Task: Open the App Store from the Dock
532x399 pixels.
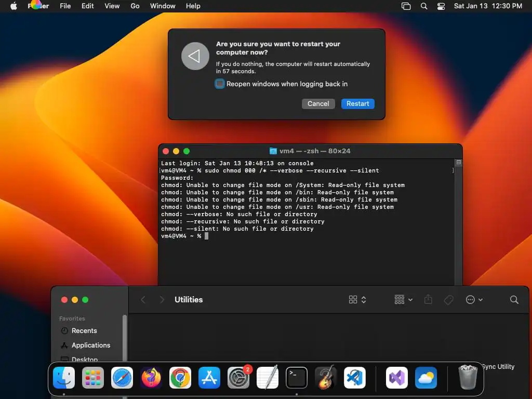Action: click(x=209, y=378)
